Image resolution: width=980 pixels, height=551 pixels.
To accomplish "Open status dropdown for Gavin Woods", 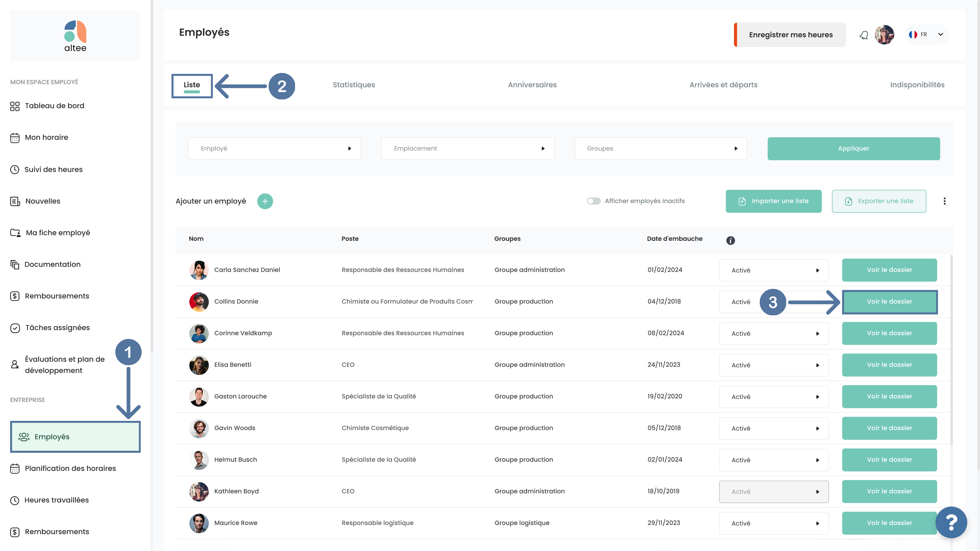I will (774, 428).
